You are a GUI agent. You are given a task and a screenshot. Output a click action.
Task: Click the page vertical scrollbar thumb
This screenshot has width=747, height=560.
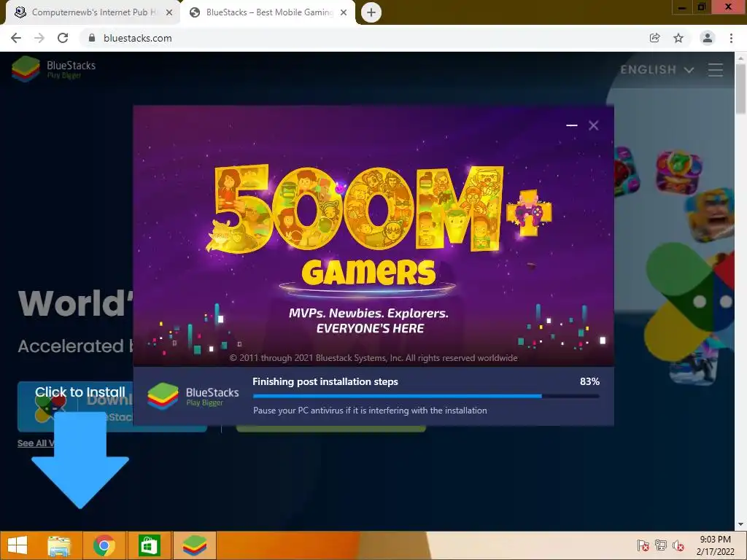click(x=740, y=88)
